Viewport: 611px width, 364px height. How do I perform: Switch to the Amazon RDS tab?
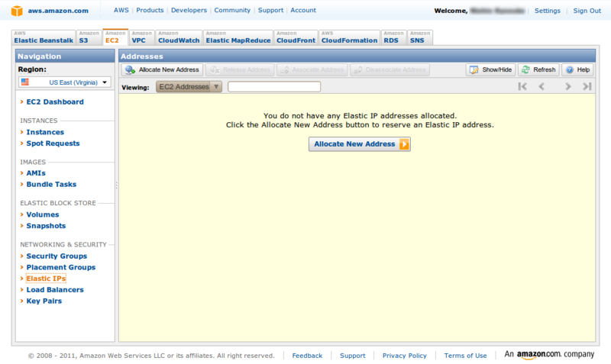(x=393, y=37)
